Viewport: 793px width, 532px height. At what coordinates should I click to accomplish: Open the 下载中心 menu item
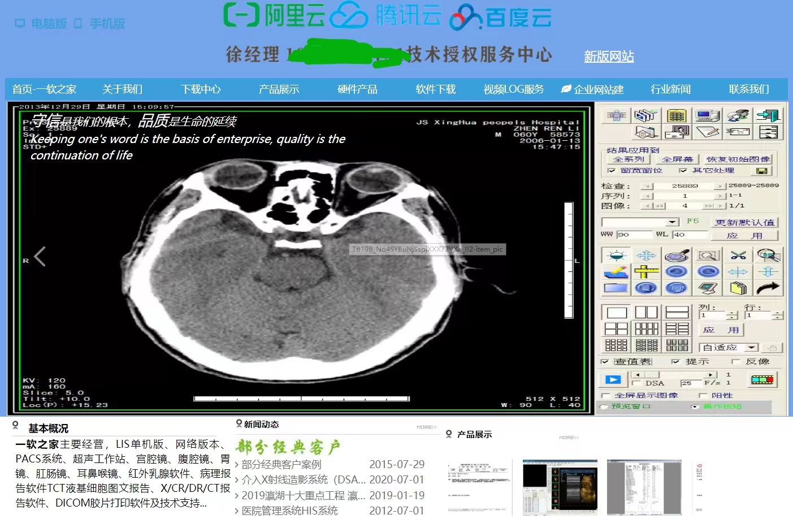[201, 89]
